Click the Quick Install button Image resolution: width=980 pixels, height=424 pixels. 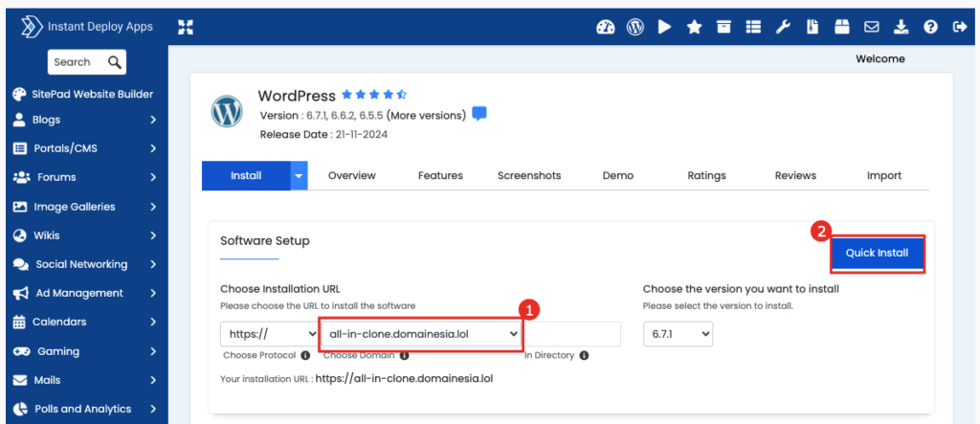[877, 254]
